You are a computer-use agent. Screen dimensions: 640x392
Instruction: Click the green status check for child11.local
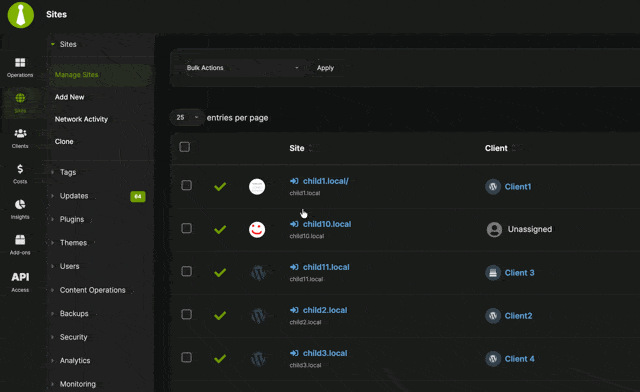pos(220,272)
